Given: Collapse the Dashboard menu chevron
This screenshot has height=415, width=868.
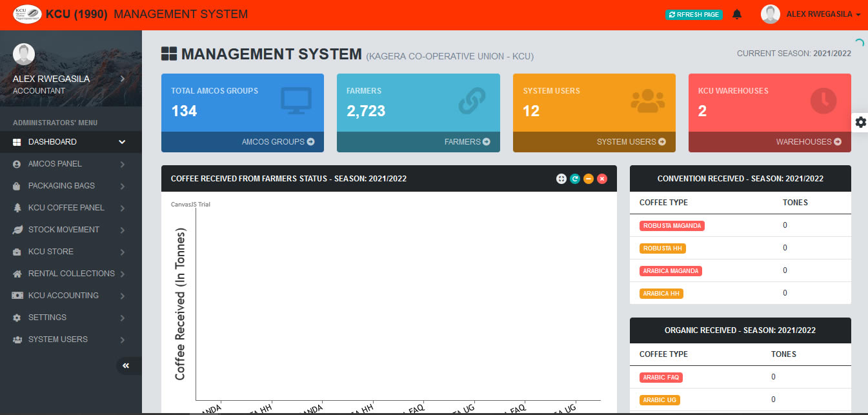Looking at the screenshot, I should [122, 142].
